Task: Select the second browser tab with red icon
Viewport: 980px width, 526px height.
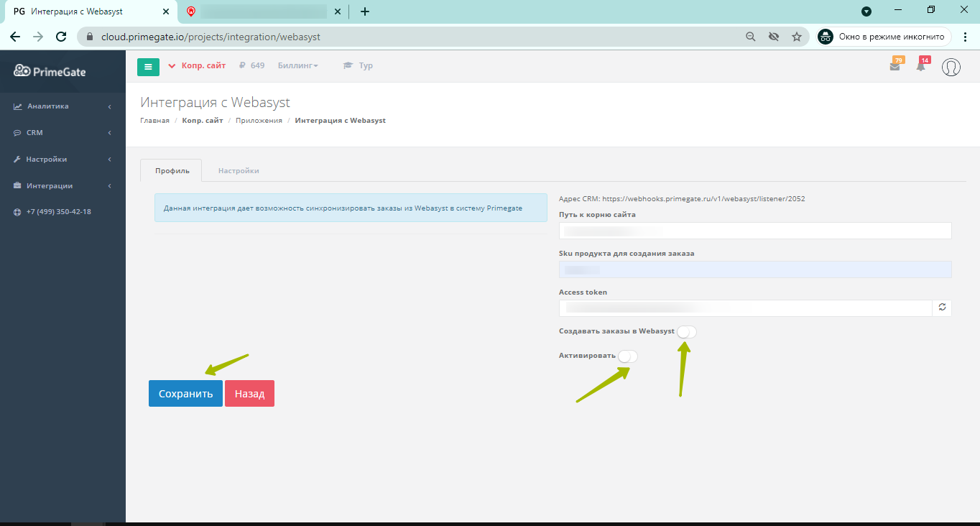Action: click(263, 11)
